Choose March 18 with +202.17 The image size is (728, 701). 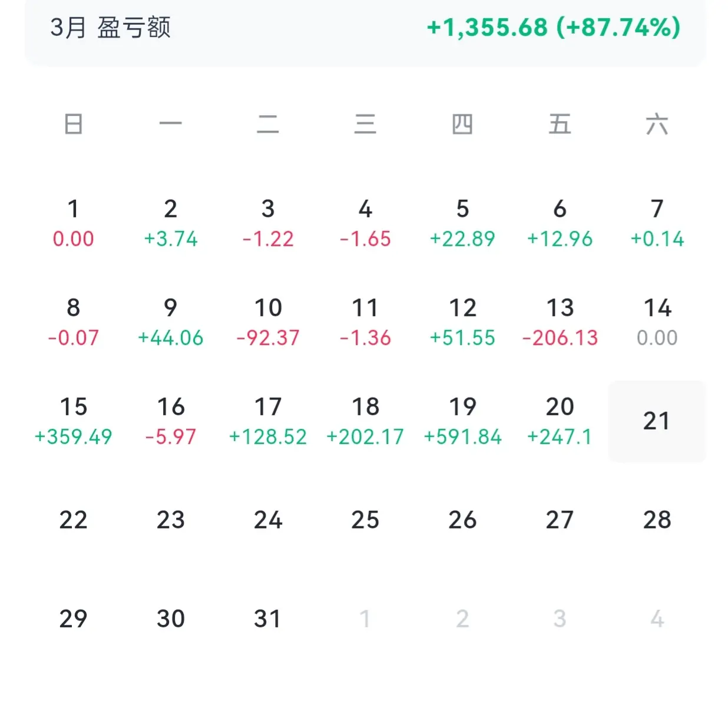pyautogui.click(x=365, y=421)
